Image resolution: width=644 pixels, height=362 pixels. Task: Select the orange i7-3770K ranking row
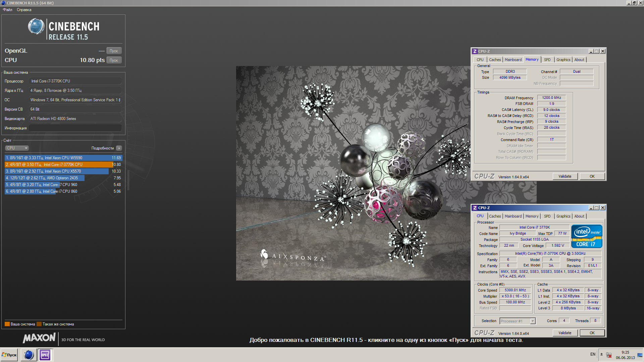(x=63, y=165)
